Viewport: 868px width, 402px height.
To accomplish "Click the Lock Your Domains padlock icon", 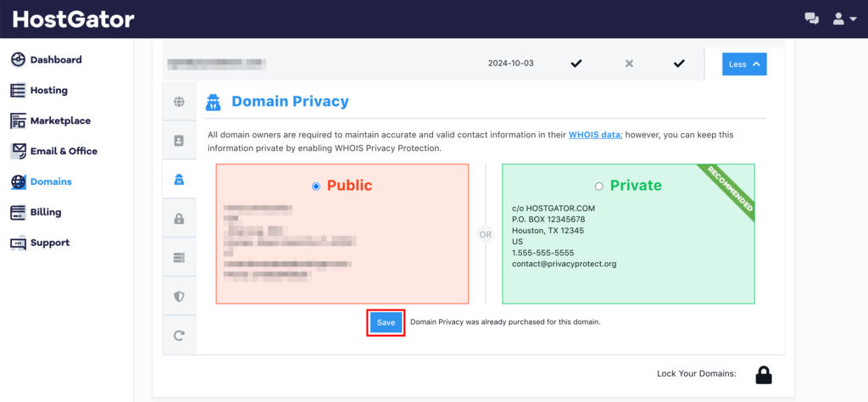I will pyautogui.click(x=764, y=375).
